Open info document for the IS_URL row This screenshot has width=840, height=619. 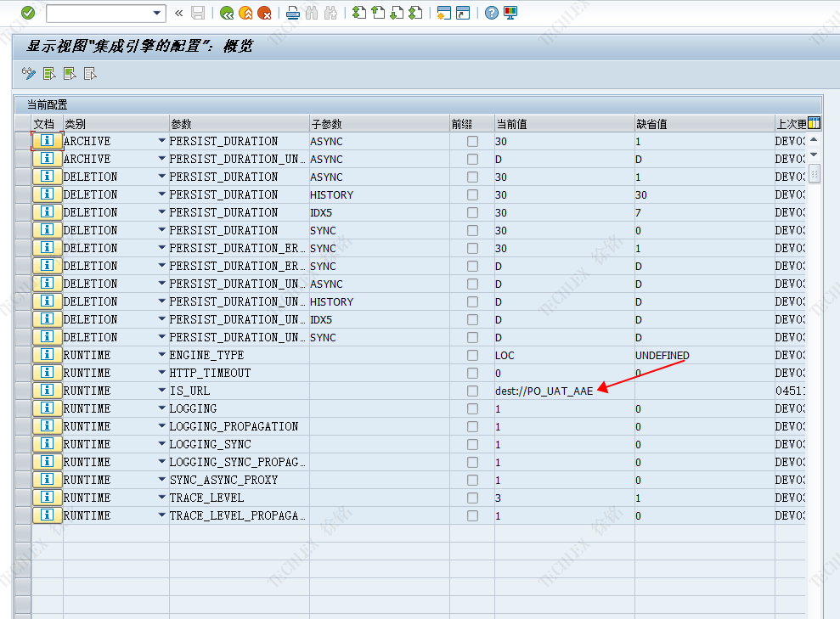coord(48,391)
